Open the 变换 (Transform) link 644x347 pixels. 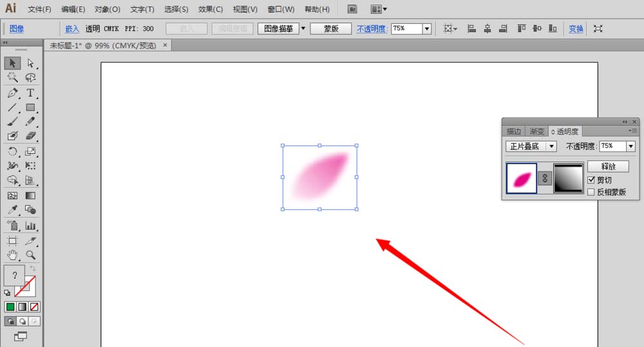click(x=576, y=29)
